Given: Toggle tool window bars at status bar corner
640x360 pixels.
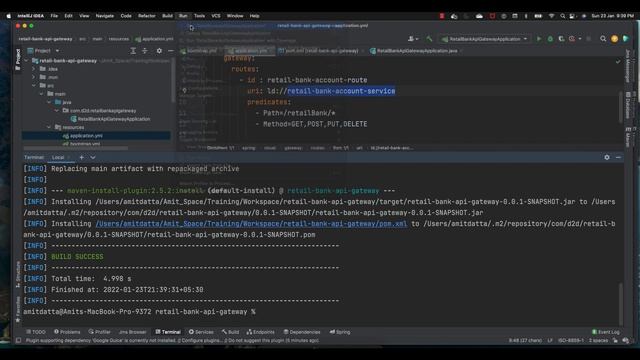Looking at the screenshot, I should (18, 340).
